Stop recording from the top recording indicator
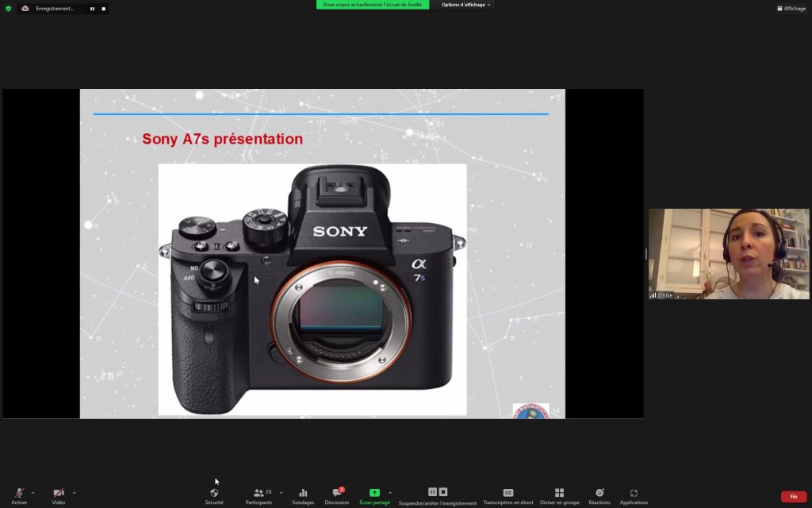The width and height of the screenshot is (812, 508). (x=104, y=9)
